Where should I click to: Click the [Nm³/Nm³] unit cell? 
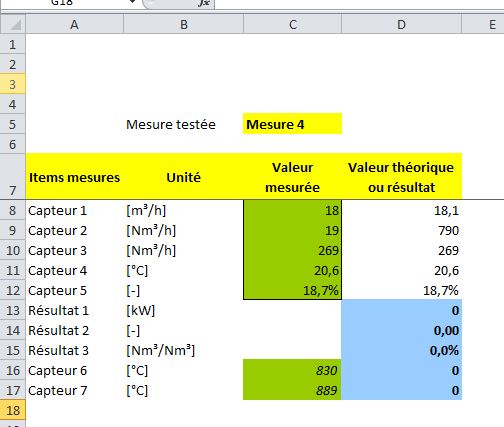click(183, 350)
